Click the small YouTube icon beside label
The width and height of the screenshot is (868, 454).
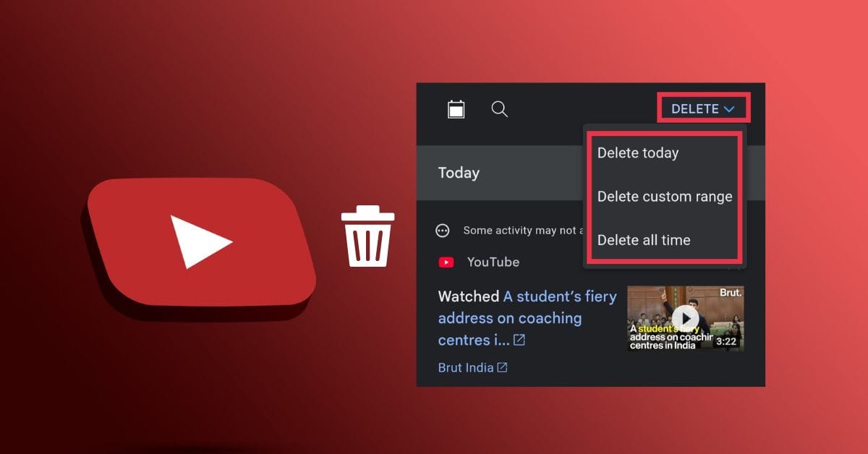click(446, 262)
